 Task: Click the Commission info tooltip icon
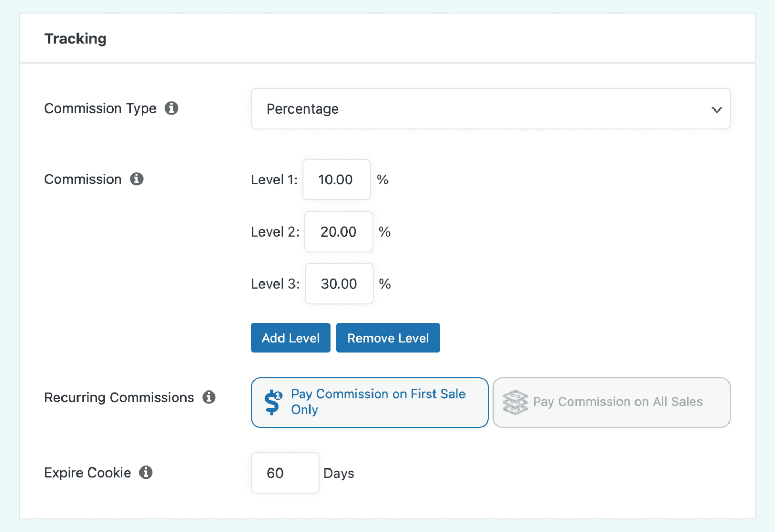[136, 179]
